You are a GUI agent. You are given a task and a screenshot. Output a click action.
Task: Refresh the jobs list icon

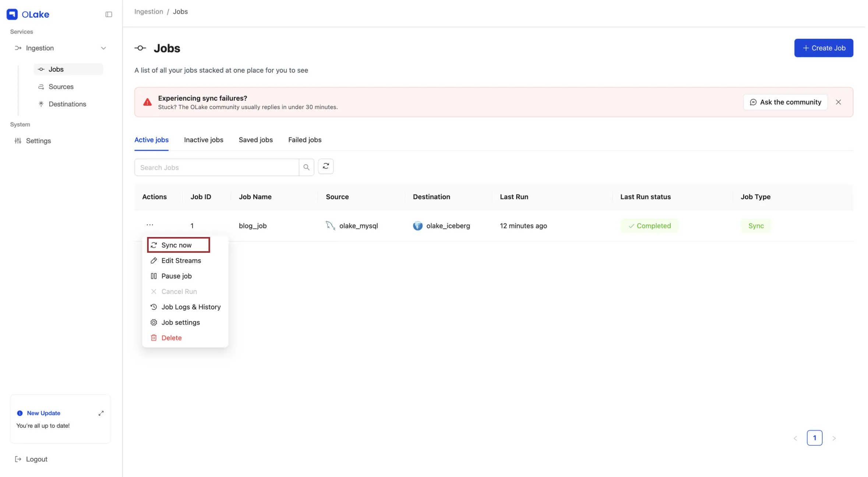326,166
